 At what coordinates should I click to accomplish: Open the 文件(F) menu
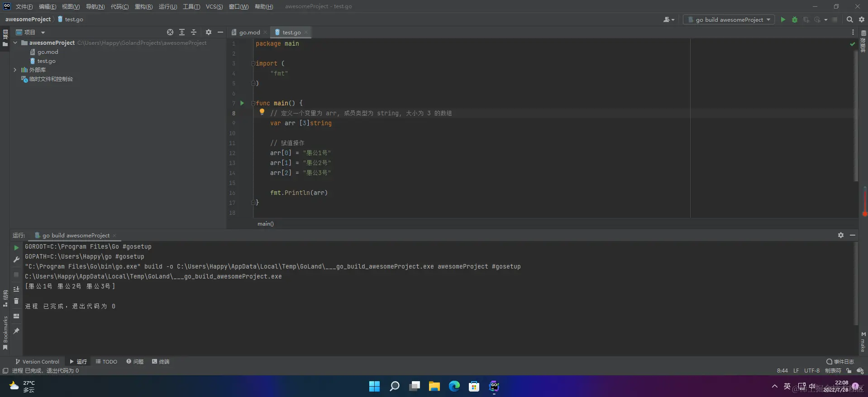tap(24, 6)
